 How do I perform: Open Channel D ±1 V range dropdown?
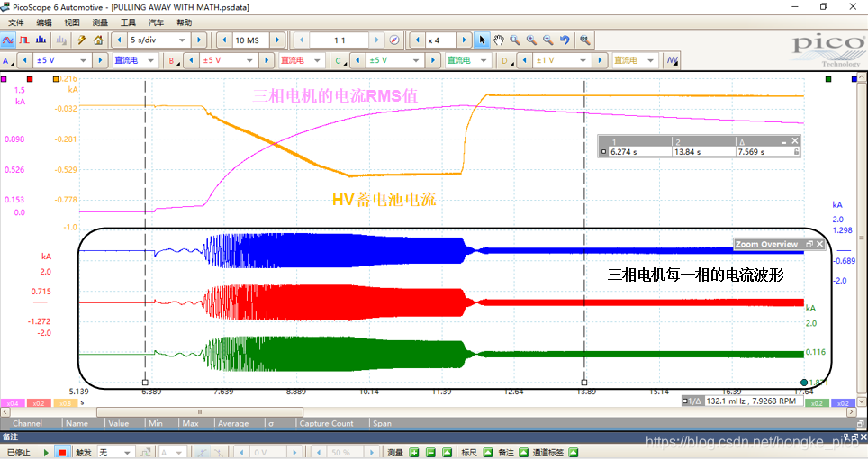(561, 60)
